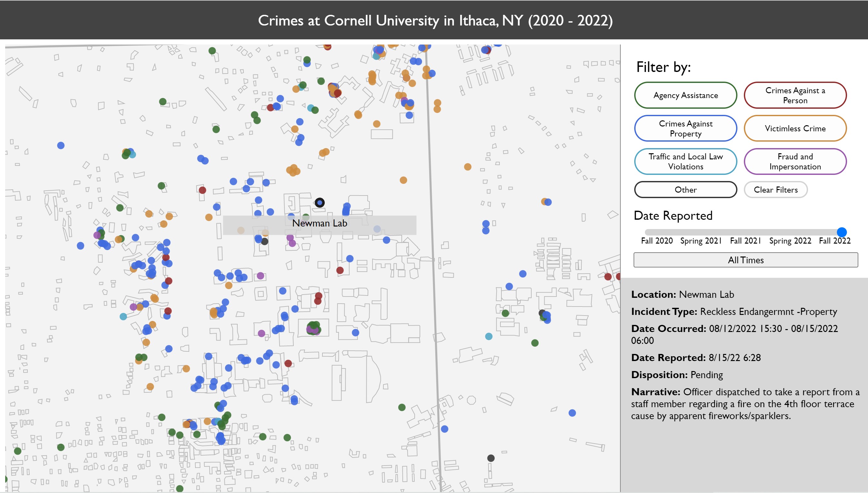Screen dimensions: 868x493
Task: Click the blue dot at far left of map
Action: (61, 145)
